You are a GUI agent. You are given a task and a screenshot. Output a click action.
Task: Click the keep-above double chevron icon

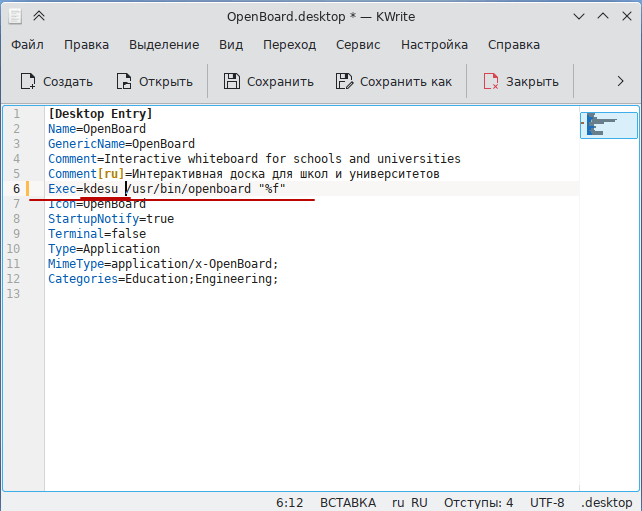coord(38,16)
